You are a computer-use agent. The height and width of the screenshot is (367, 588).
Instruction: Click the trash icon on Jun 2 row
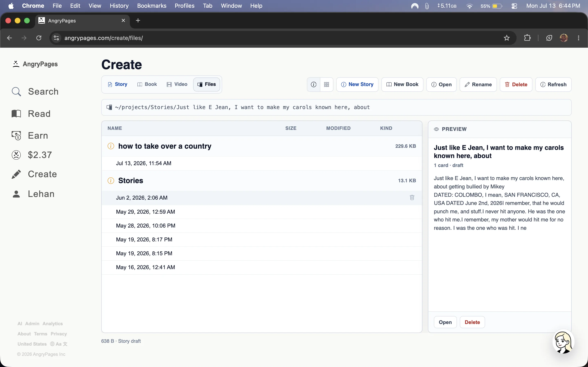coord(412,198)
